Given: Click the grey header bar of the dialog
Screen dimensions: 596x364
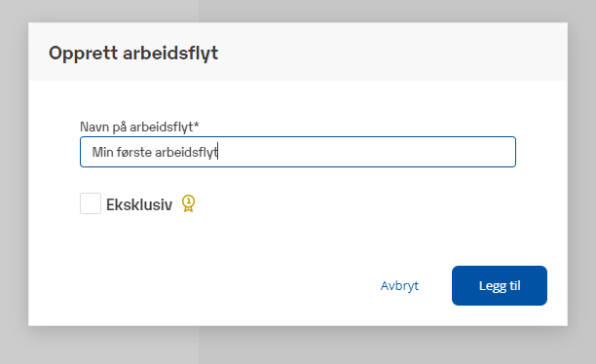Looking at the screenshot, I should [380, 52].
